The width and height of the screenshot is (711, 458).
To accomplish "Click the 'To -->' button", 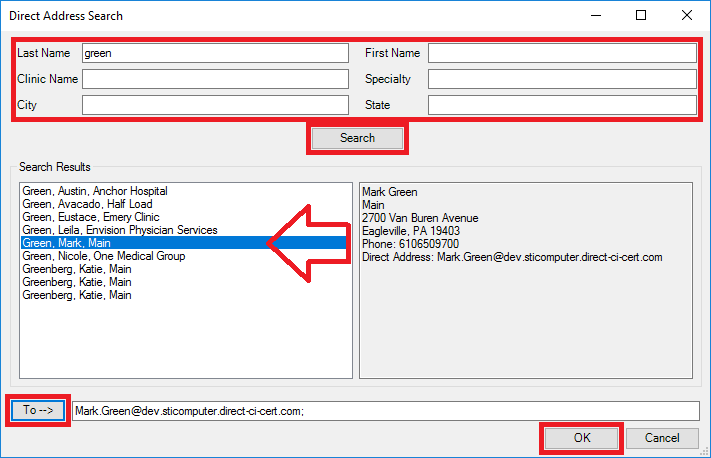I will click(38, 411).
